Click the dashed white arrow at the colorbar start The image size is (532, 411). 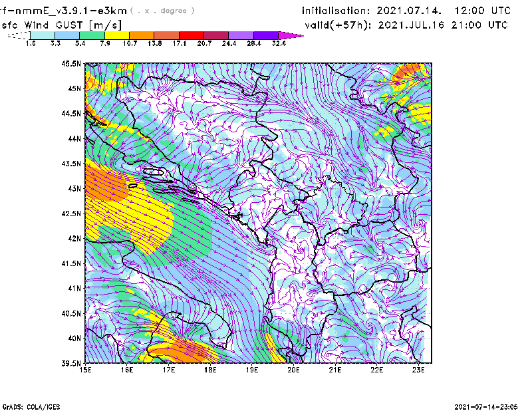point(19,35)
